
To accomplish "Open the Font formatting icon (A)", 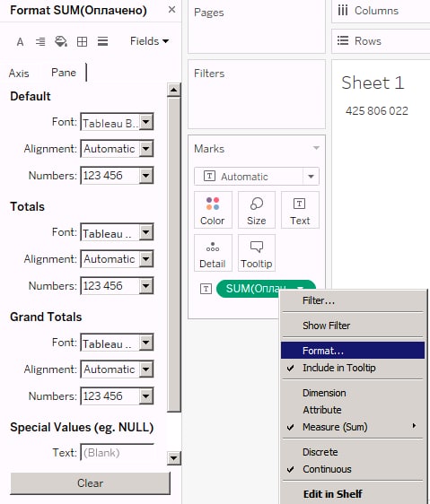I will (21, 42).
